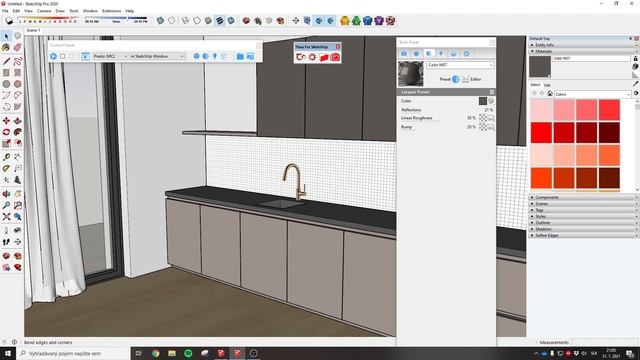
Task: Click the Bump texture button
Action: coord(483,127)
